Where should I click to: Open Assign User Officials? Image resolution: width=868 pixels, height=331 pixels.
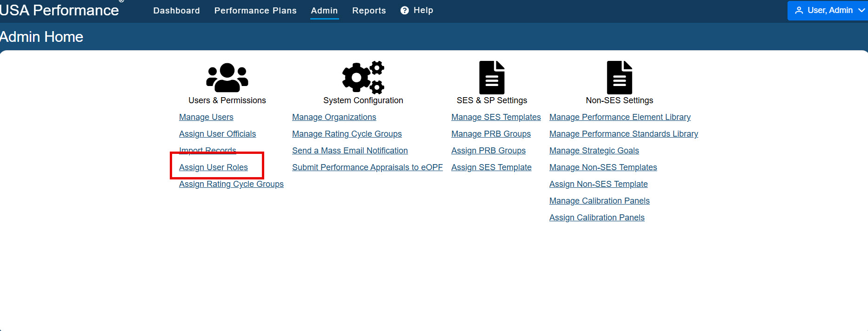pos(217,134)
